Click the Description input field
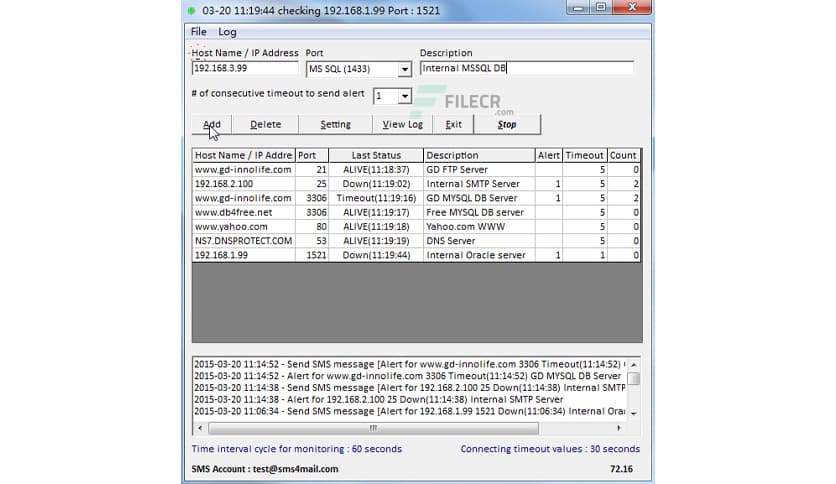Screen dimensions: 836x484 pyautogui.click(x=527, y=68)
